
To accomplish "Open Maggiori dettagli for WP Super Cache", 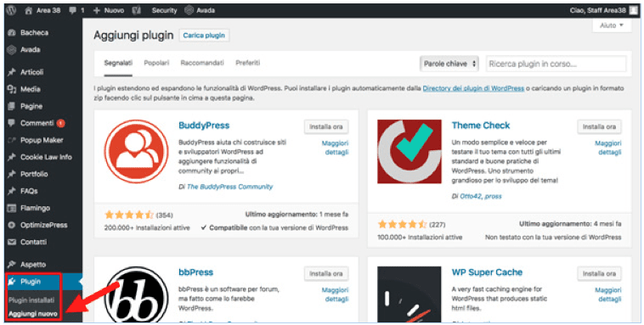I will [x=608, y=294].
